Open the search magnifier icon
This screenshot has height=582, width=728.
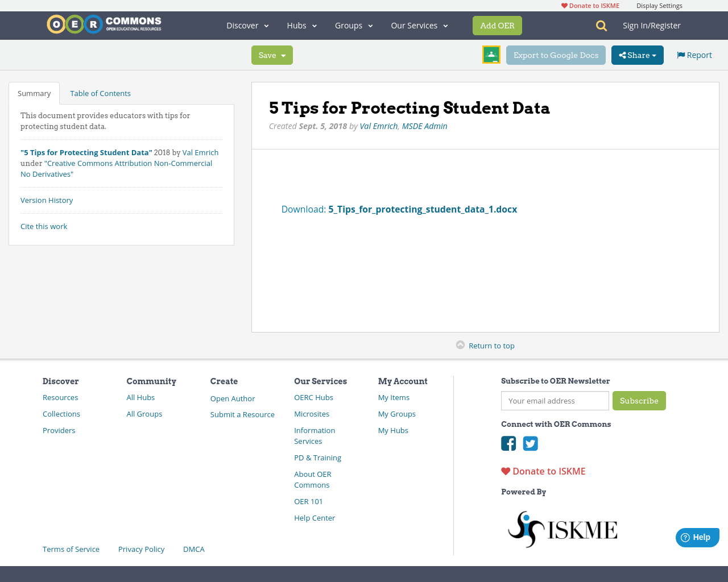click(x=600, y=26)
